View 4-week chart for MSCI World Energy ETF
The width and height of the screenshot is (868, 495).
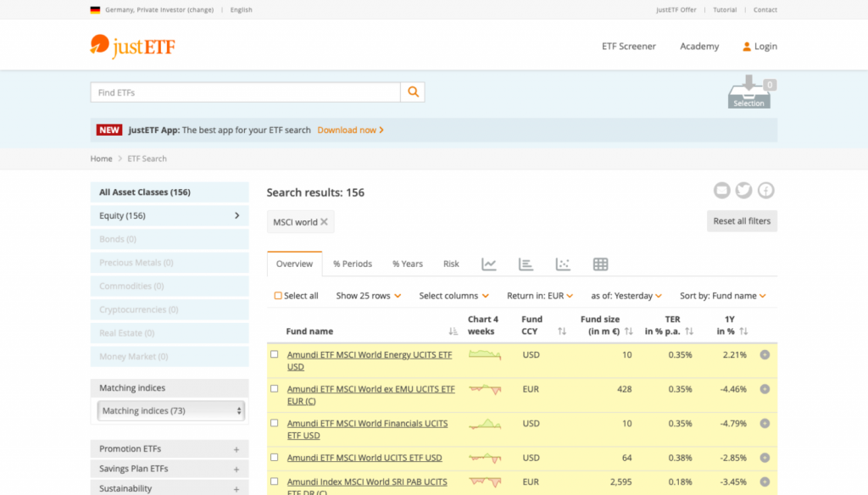pos(485,355)
